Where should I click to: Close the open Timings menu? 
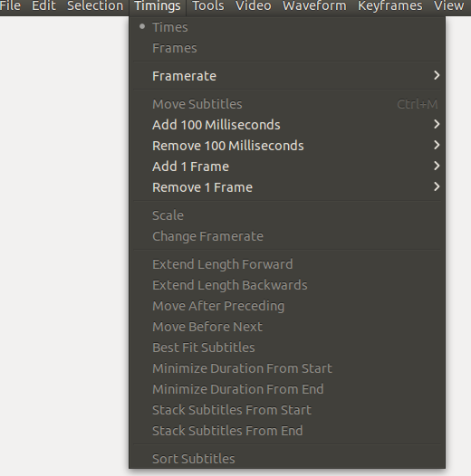pos(158,6)
